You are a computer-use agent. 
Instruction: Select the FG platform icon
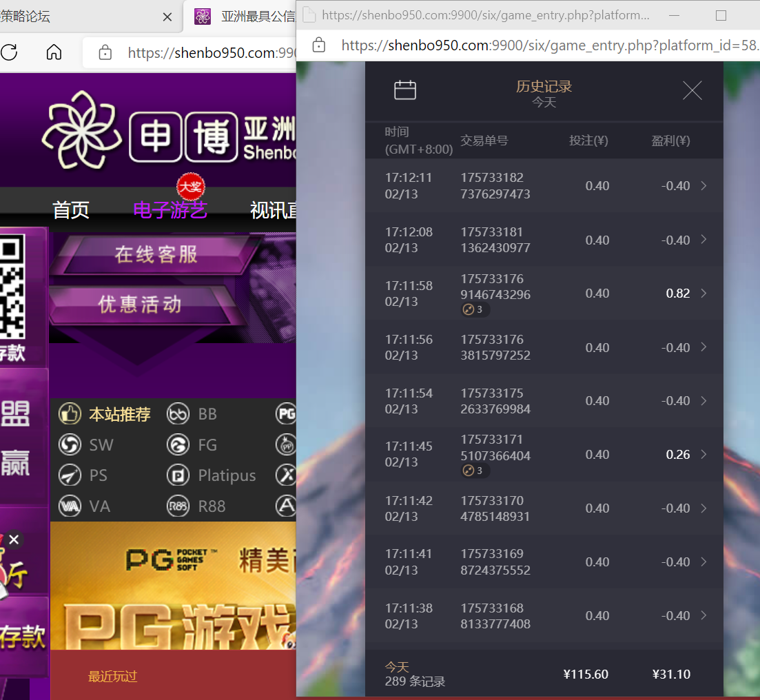[x=178, y=444]
